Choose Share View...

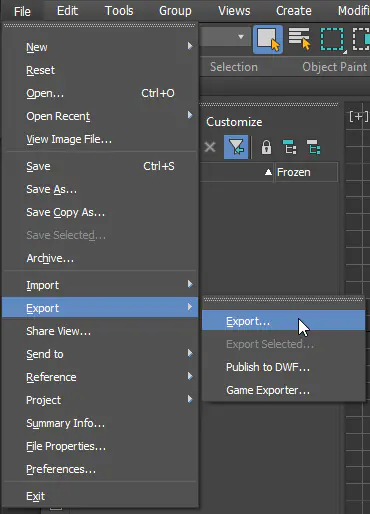(x=100, y=331)
